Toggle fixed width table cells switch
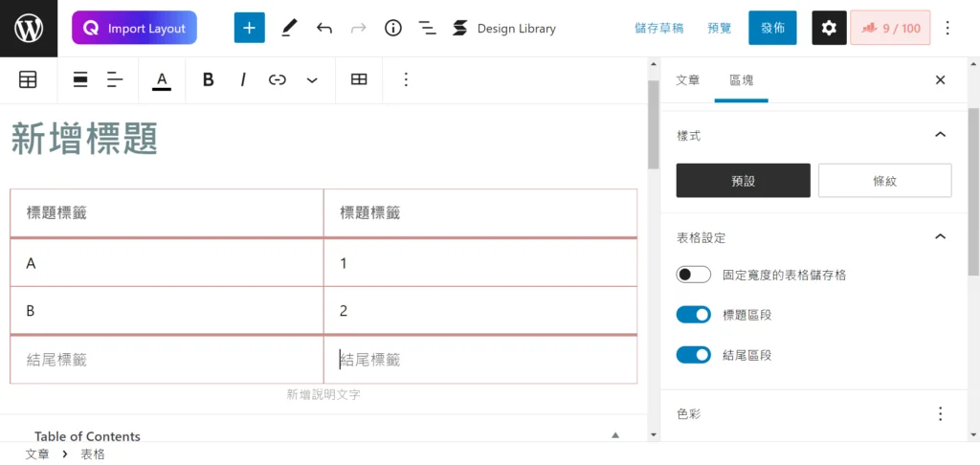This screenshot has height=465, width=980. [693, 275]
